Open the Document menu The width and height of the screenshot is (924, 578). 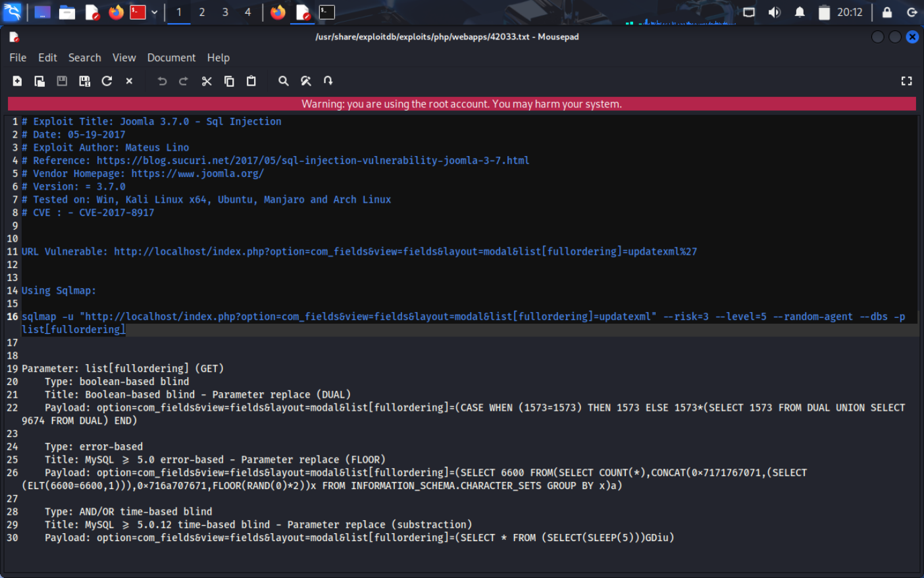coord(171,58)
